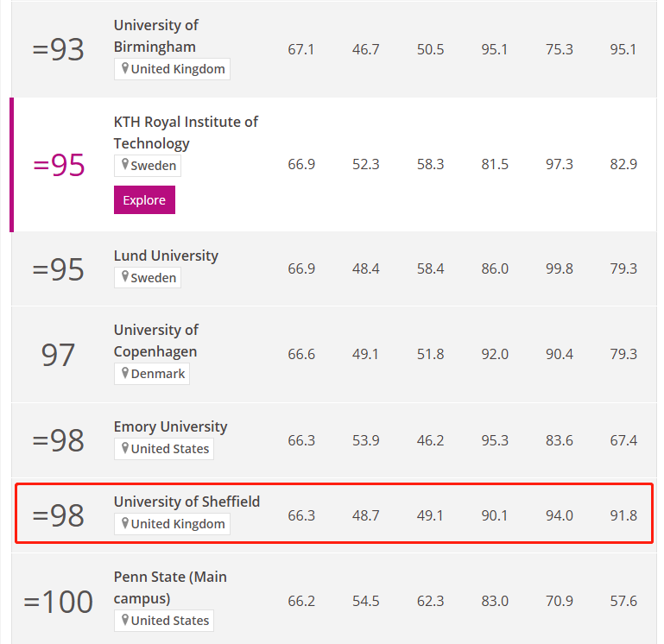Screen dimensions: 664x644
Task: Select the United Kingdom tag under Sheffield
Action: point(172,524)
